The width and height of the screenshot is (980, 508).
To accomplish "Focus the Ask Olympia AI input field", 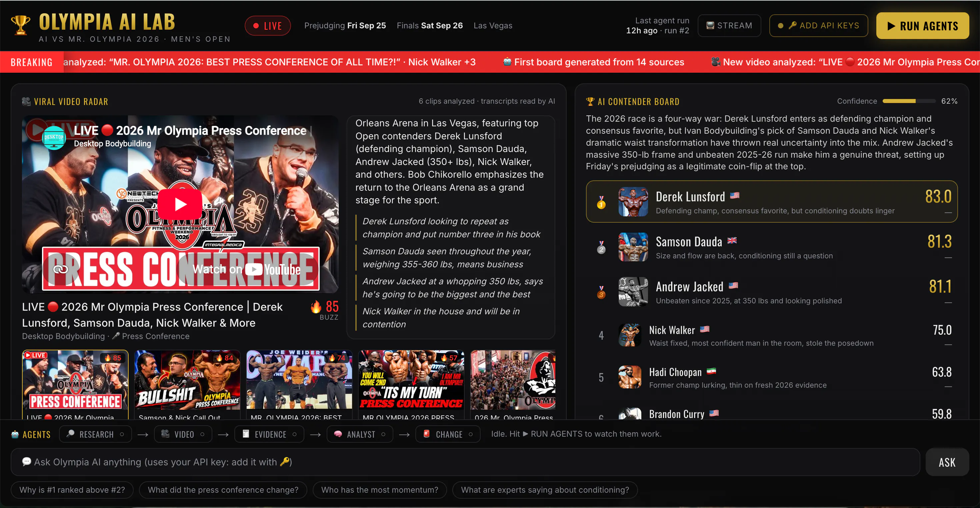I will 465,462.
